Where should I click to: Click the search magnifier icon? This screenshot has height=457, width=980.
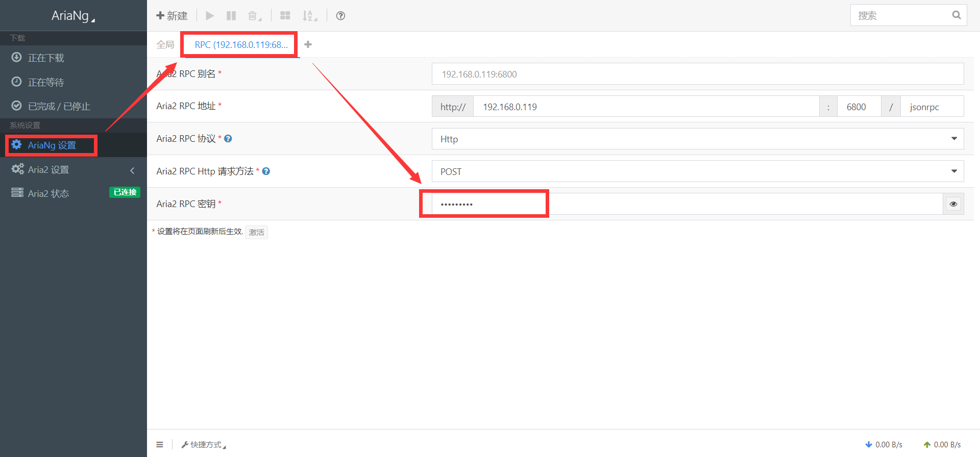(957, 15)
